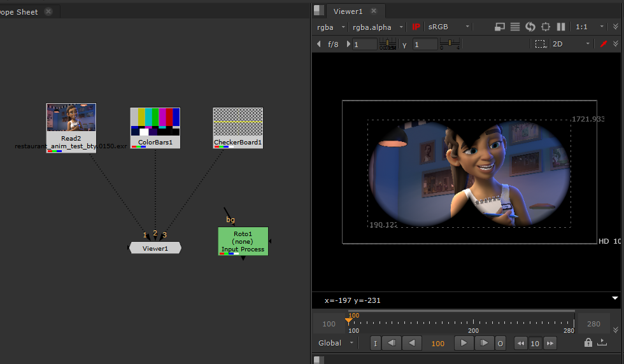The height and width of the screenshot is (364, 624).
Task: Skip backward by frame increment
Action: click(521, 343)
